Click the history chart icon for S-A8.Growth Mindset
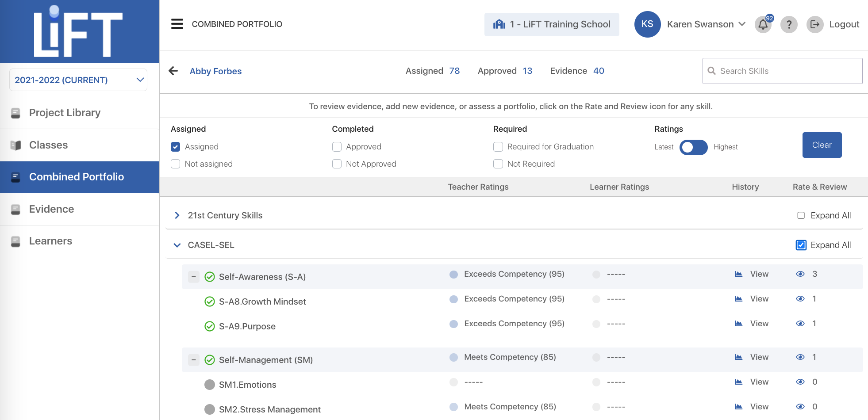Image resolution: width=868 pixels, height=420 pixels. coord(738,299)
